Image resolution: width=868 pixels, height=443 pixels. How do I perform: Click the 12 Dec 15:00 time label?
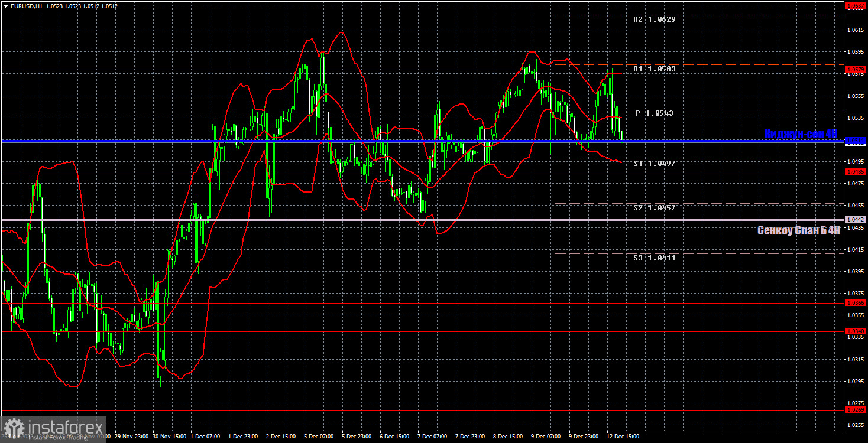pyautogui.click(x=623, y=437)
